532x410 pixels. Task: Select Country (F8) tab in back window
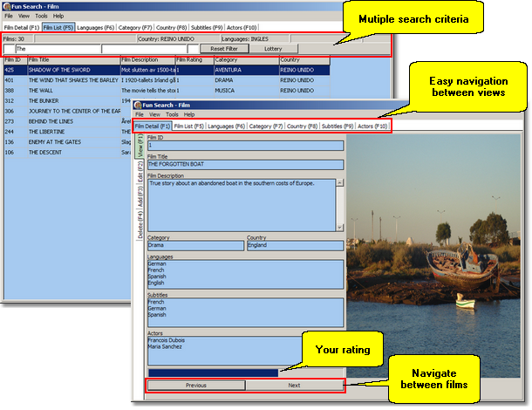point(171,28)
